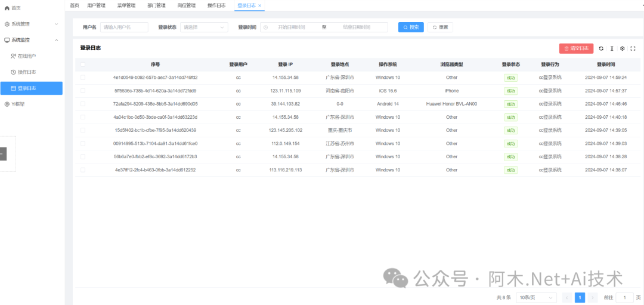Check the row with IP 123.145.205.102
Image resolution: width=644 pixels, height=305 pixels.
coord(83,130)
